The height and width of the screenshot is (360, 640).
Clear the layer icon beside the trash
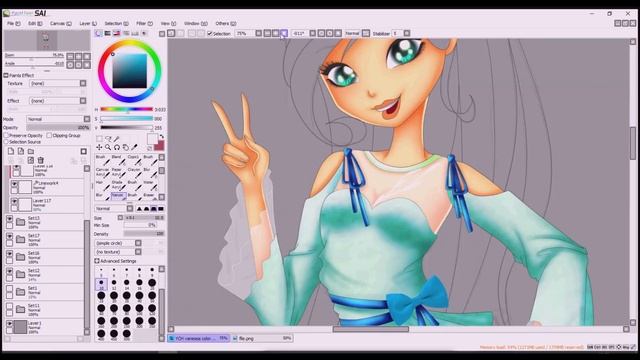(x=31, y=160)
